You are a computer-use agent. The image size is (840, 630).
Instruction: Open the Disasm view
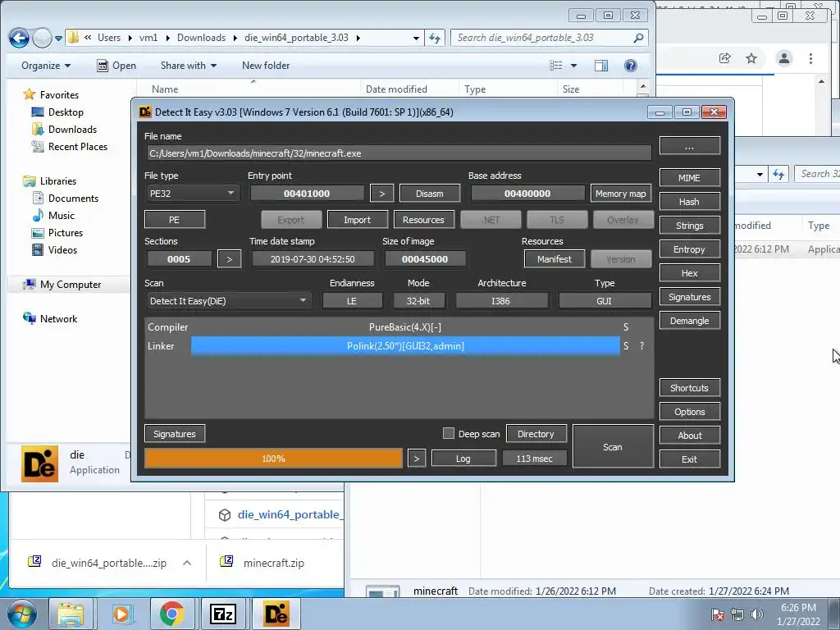pos(430,194)
